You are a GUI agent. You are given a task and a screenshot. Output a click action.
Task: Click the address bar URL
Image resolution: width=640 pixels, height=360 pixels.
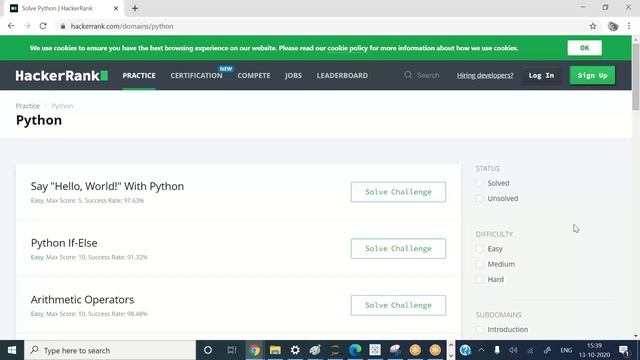pyautogui.click(x=122, y=26)
